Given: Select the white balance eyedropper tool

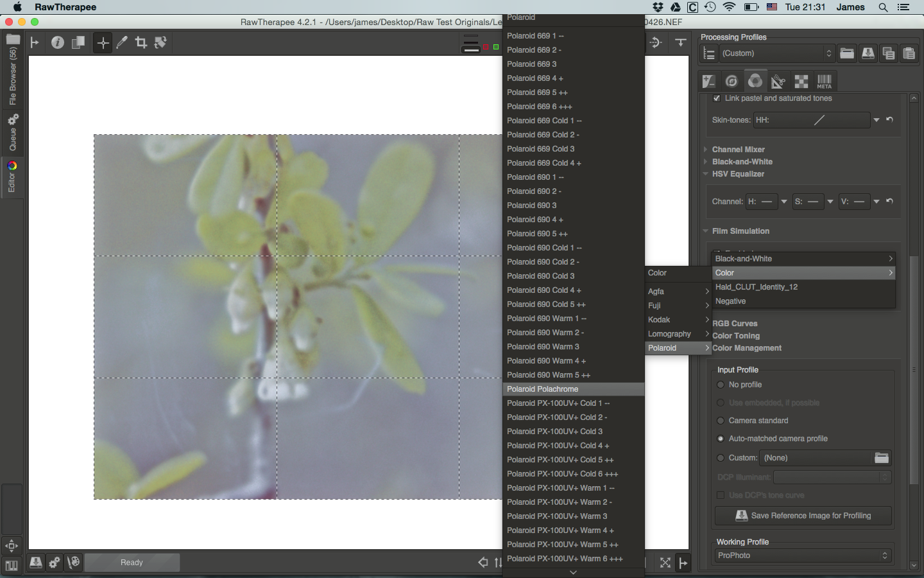Looking at the screenshot, I should [x=122, y=42].
